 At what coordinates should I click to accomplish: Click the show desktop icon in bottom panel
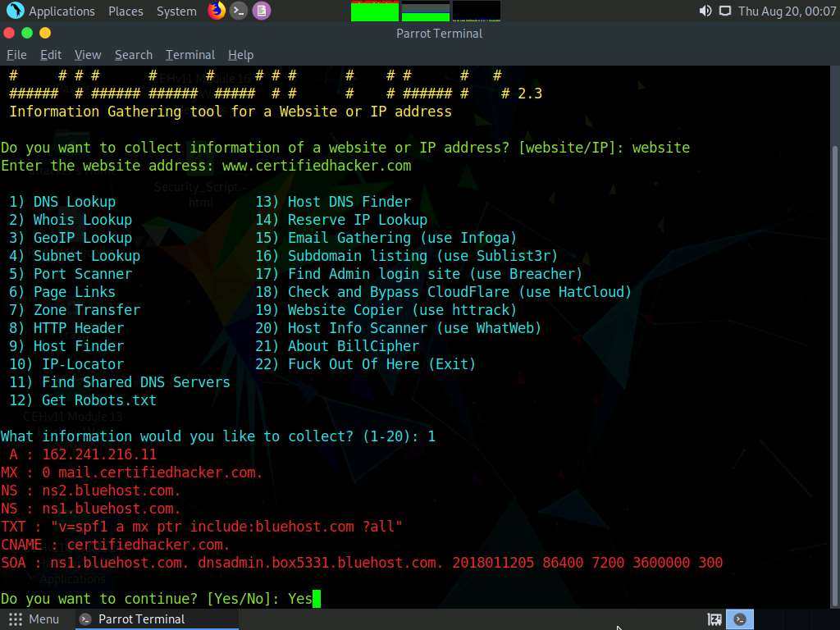(714, 619)
